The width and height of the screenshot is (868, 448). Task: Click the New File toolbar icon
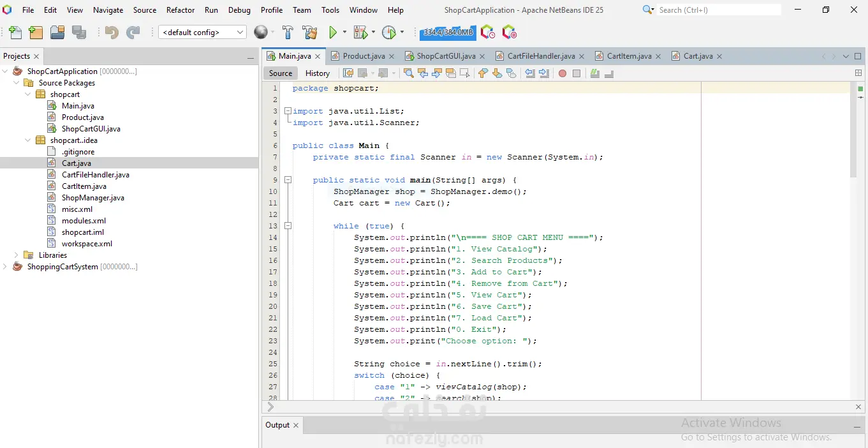click(x=15, y=33)
